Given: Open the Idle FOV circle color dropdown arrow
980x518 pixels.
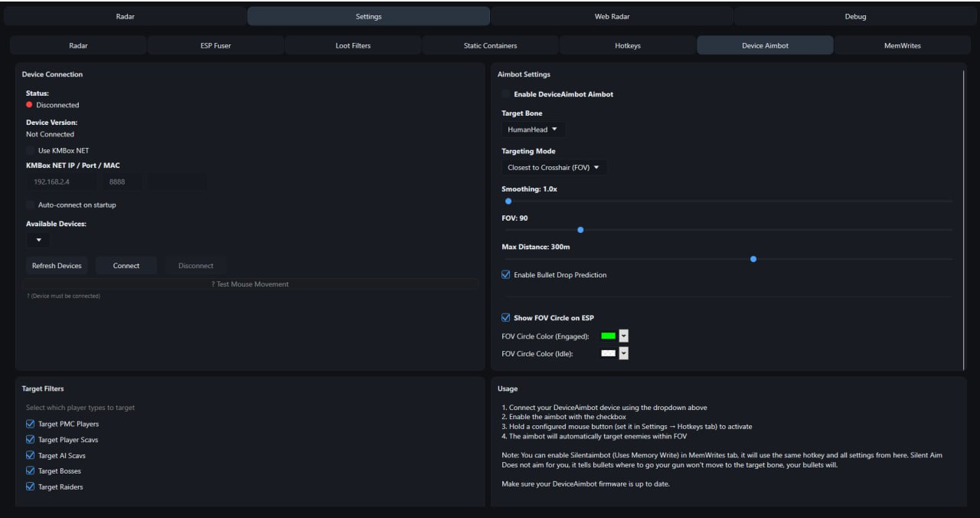Looking at the screenshot, I should pos(623,353).
